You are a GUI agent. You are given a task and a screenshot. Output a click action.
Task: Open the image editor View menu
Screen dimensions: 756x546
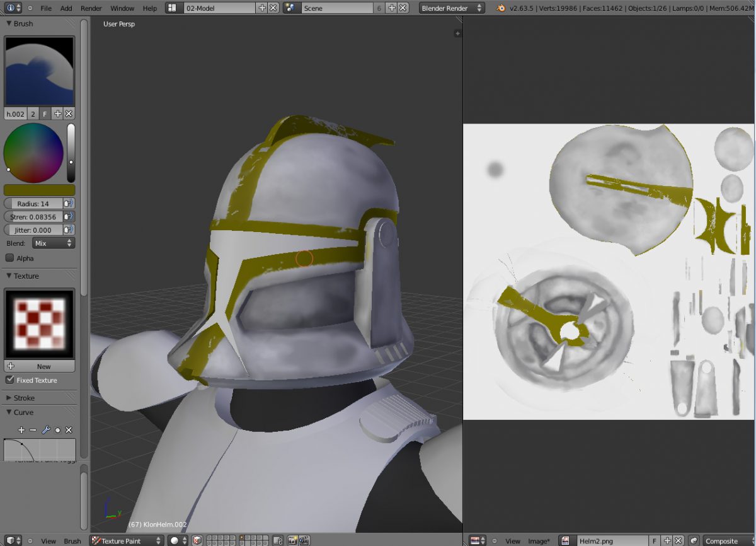click(513, 541)
